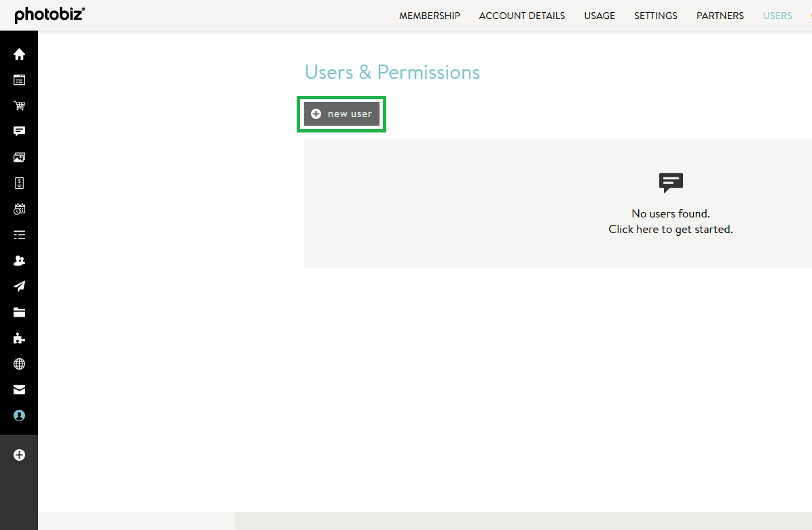Open the domains globe icon
Screen dimensions: 812x530
click(19, 364)
